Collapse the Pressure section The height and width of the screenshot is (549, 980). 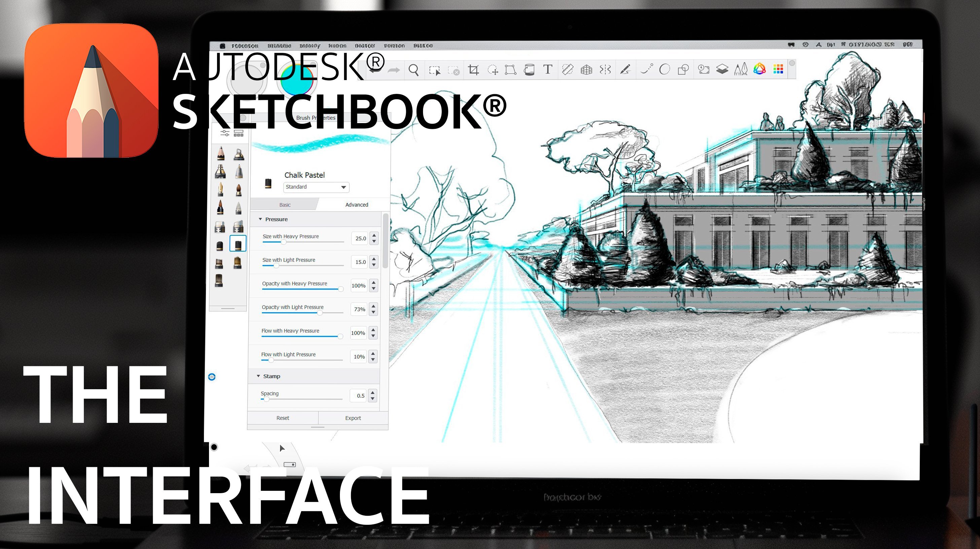click(260, 219)
